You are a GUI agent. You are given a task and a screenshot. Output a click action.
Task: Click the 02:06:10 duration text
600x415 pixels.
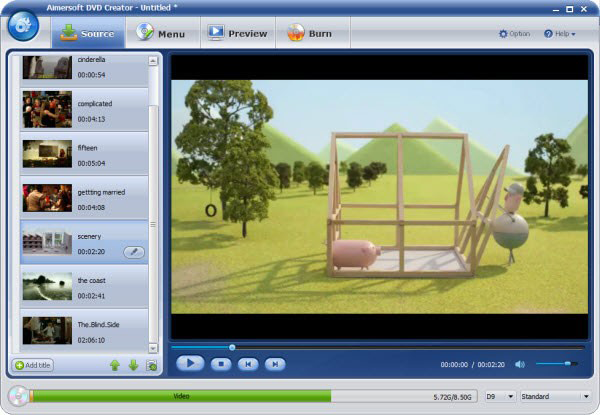tap(91, 340)
